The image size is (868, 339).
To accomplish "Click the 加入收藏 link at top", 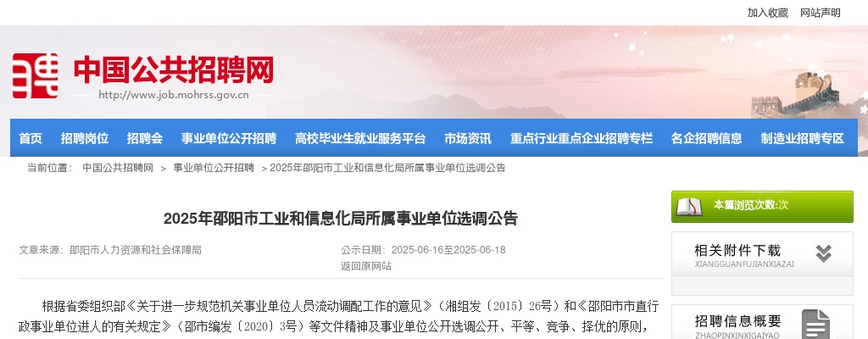I will click(768, 13).
